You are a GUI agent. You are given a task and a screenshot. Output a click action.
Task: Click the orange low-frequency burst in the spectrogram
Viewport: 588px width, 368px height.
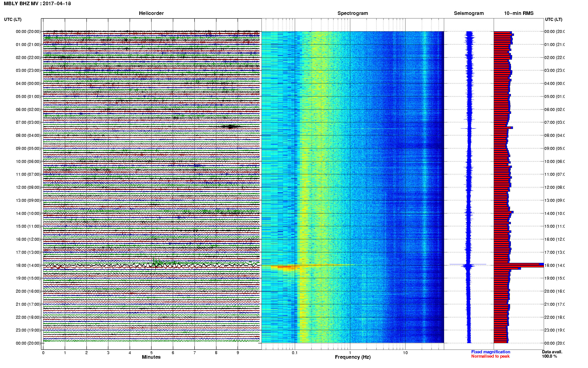[286, 267]
